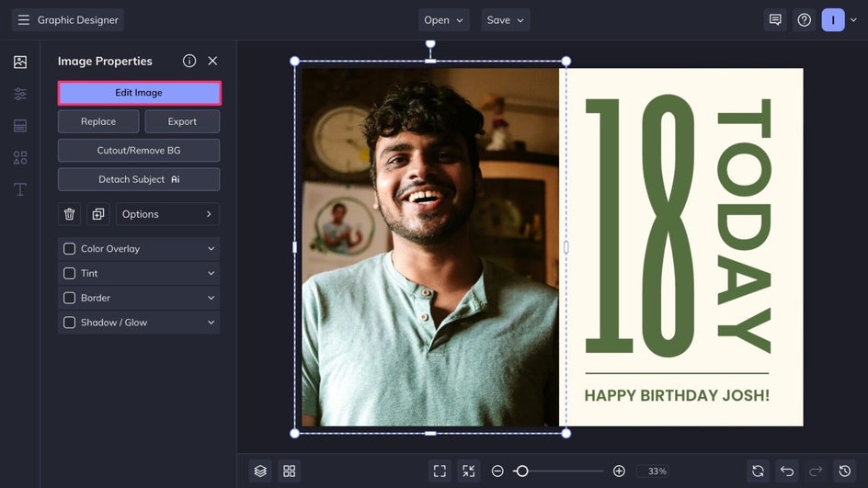Image resolution: width=868 pixels, height=488 pixels.
Task: Click the Graphic Designer title
Action: [x=78, y=20]
